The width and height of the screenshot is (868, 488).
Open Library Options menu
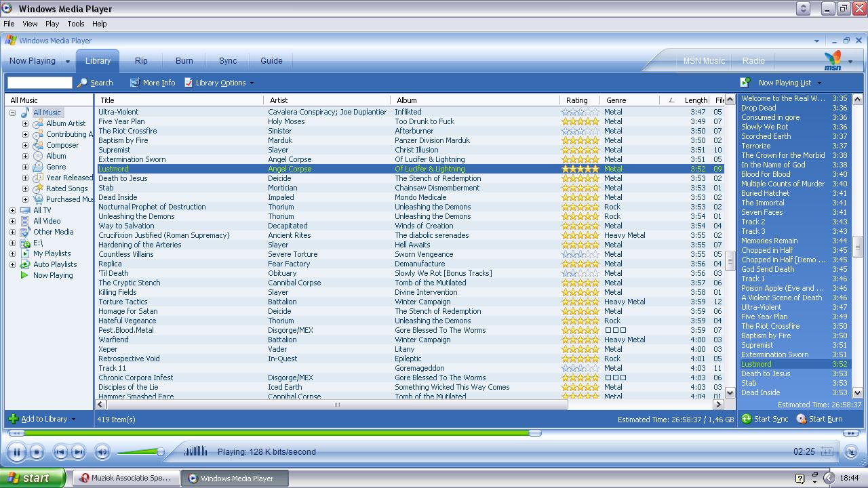click(x=219, y=83)
